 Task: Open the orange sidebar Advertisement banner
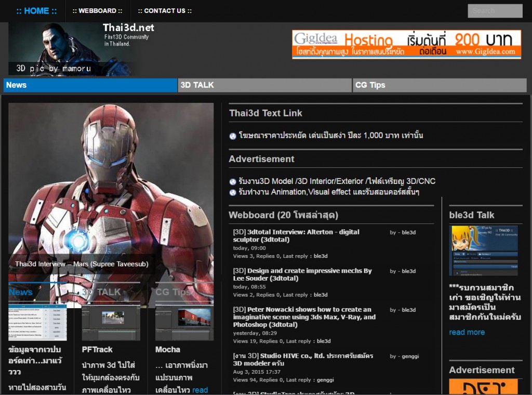[x=483, y=387]
